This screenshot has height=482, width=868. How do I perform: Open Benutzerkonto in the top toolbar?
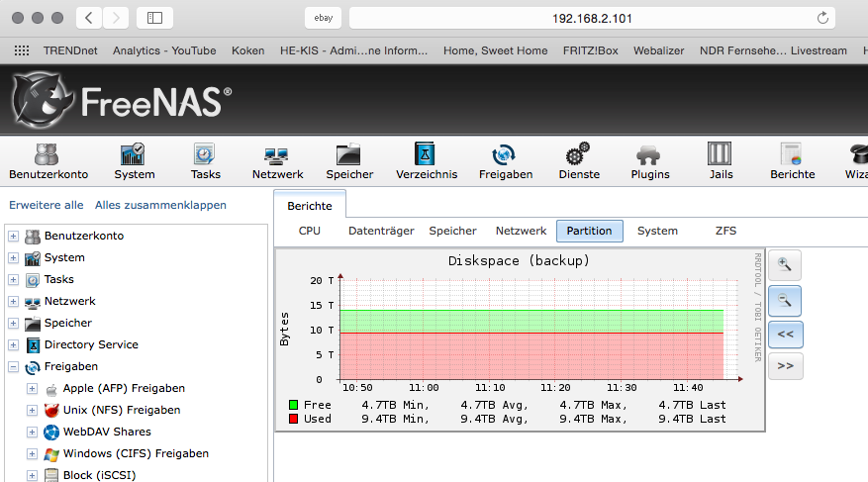[x=48, y=161]
